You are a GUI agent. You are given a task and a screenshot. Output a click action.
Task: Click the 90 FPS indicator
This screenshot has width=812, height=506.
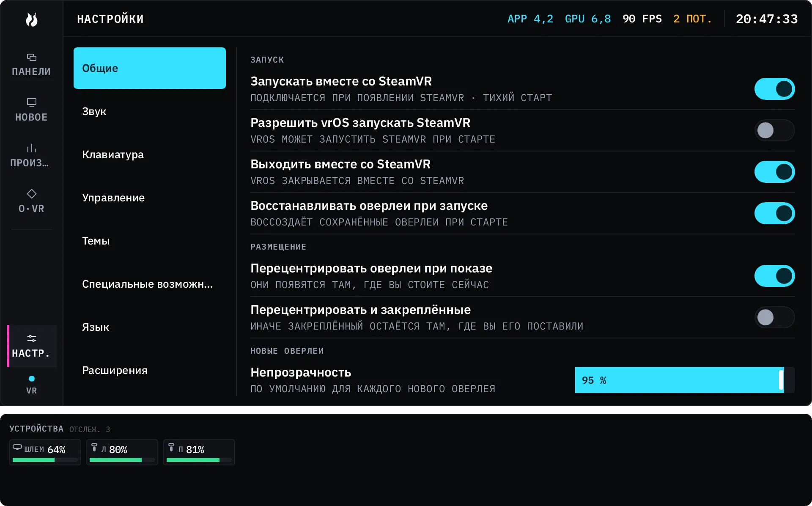click(642, 19)
